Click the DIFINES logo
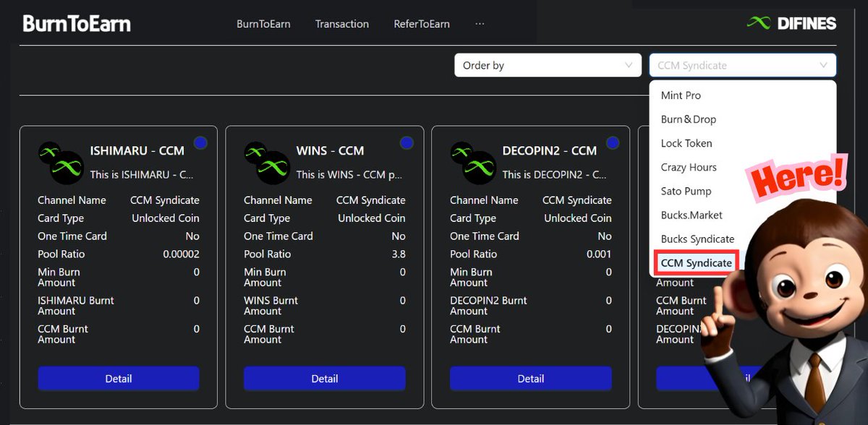 tap(791, 23)
